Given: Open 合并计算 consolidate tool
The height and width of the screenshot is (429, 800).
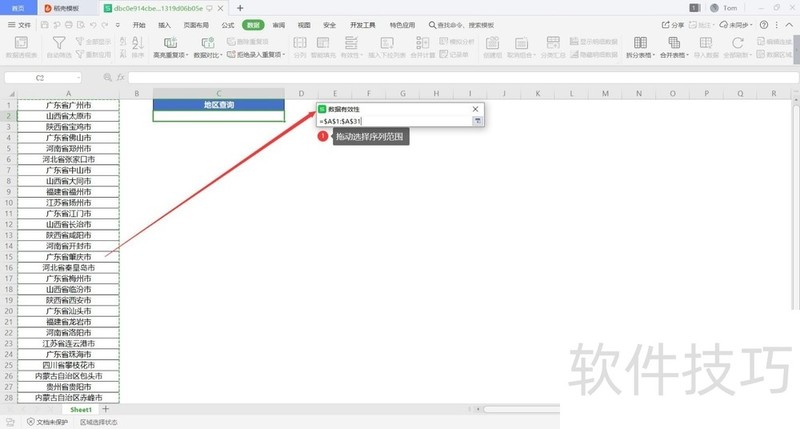Looking at the screenshot, I should (422, 47).
